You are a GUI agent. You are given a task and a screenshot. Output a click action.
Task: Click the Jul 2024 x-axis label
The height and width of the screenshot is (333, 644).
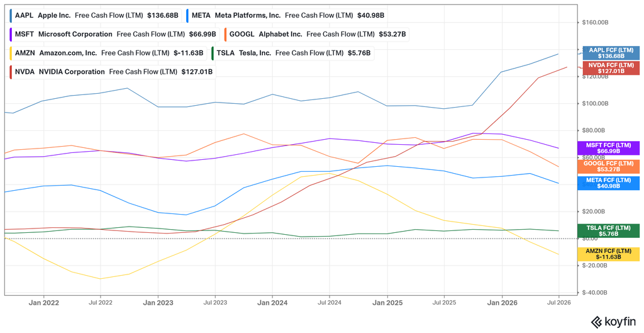coord(330,303)
